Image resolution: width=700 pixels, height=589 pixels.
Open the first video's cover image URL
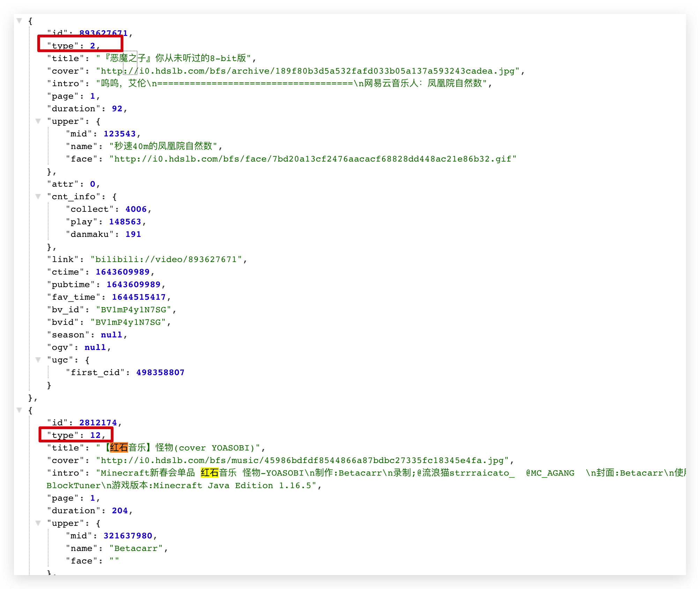pos(307,71)
